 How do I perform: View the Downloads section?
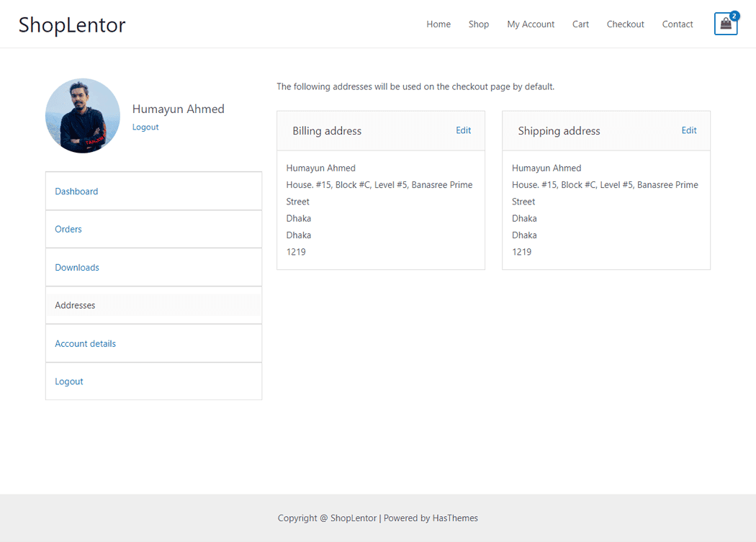coord(77,268)
